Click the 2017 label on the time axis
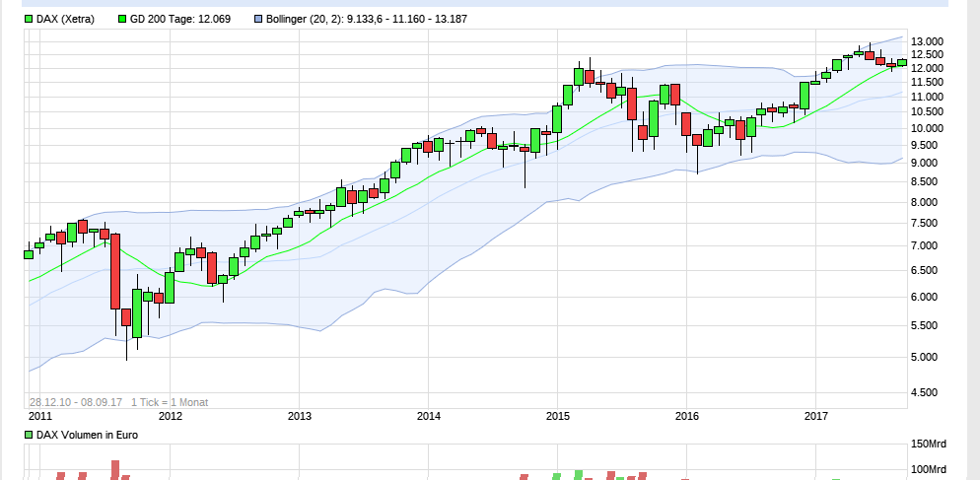The width and height of the screenshot is (980, 480). (815, 416)
